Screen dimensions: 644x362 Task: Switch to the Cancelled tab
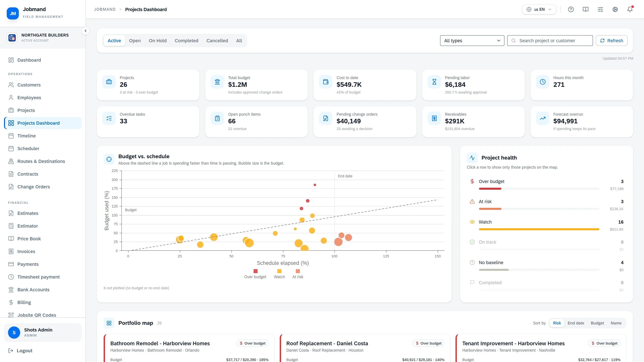pos(217,40)
